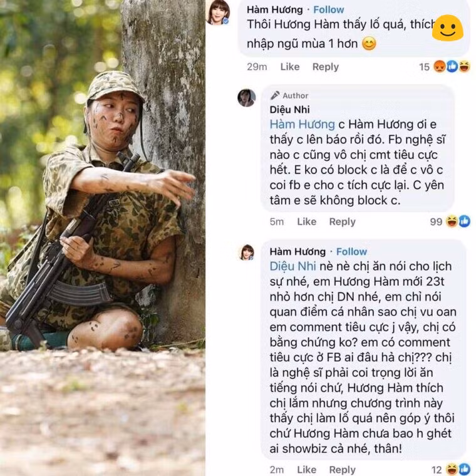Viewport: 476px width, 476px height.
Task: Open Hàm Hương's avatar on the bottom comment
Action: click(x=247, y=252)
